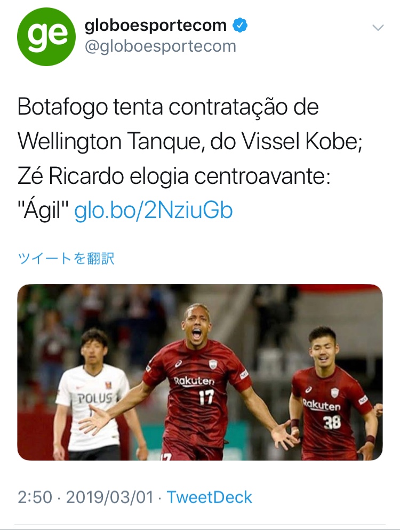
Task: Click the 2:50 timestamp
Action: click(x=35, y=498)
